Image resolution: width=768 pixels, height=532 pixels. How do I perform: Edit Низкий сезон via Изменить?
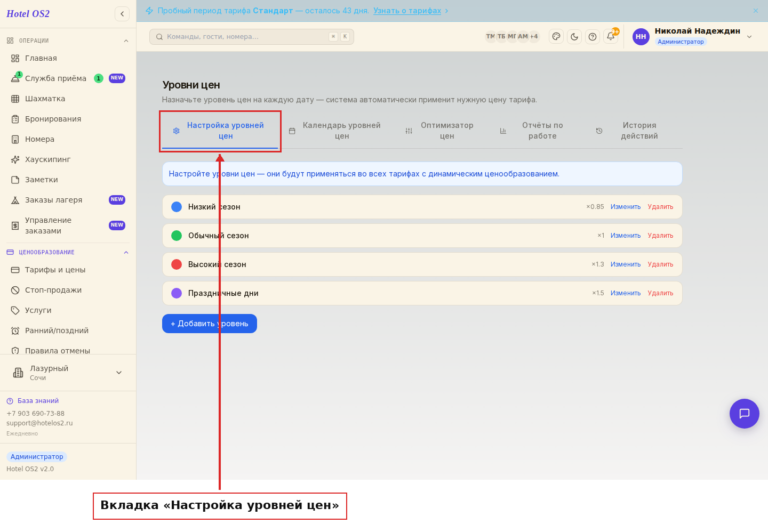[x=626, y=207]
